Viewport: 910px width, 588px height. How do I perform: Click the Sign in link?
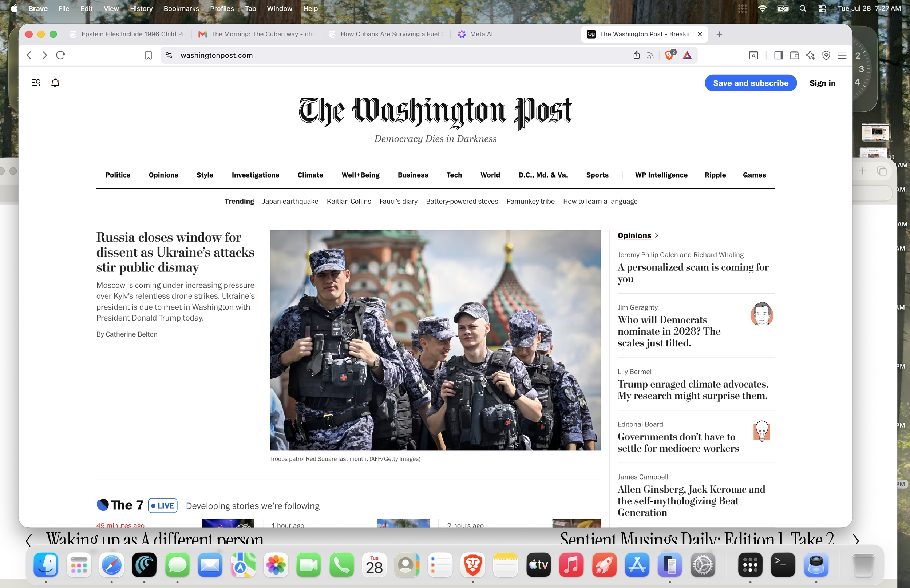point(823,83)
